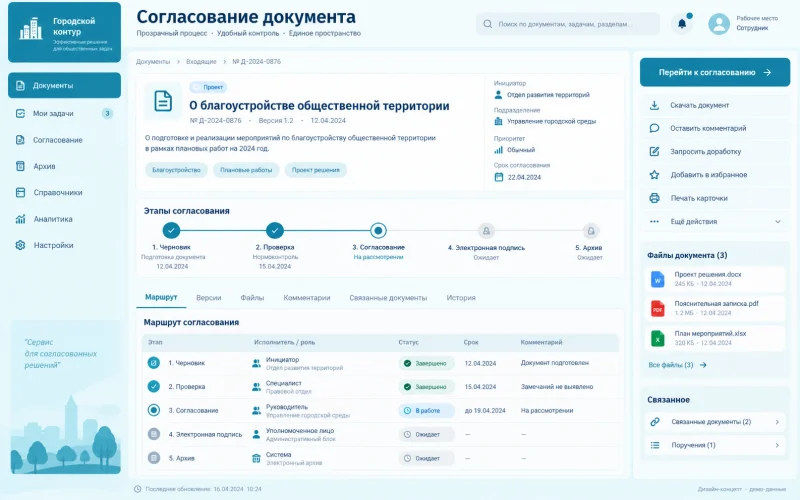
Task: Click the speech bubble icon for Оставить комментарий
Action: pyautogui.click(x=654, y=128)
